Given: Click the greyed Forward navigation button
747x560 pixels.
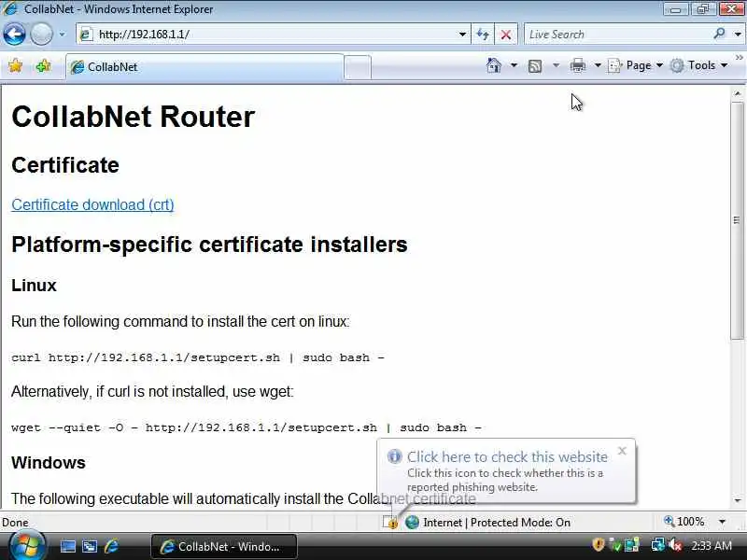Looking at the screenshot, I should tap(41, 35).
